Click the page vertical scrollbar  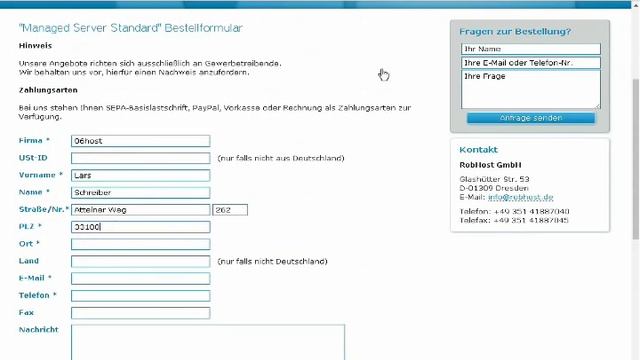(x=636, y=159)
